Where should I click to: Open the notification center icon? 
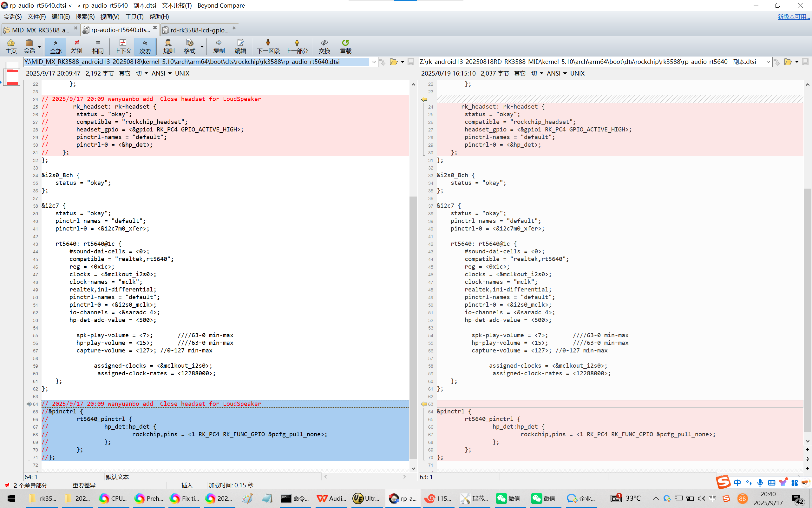coord(798,499)
